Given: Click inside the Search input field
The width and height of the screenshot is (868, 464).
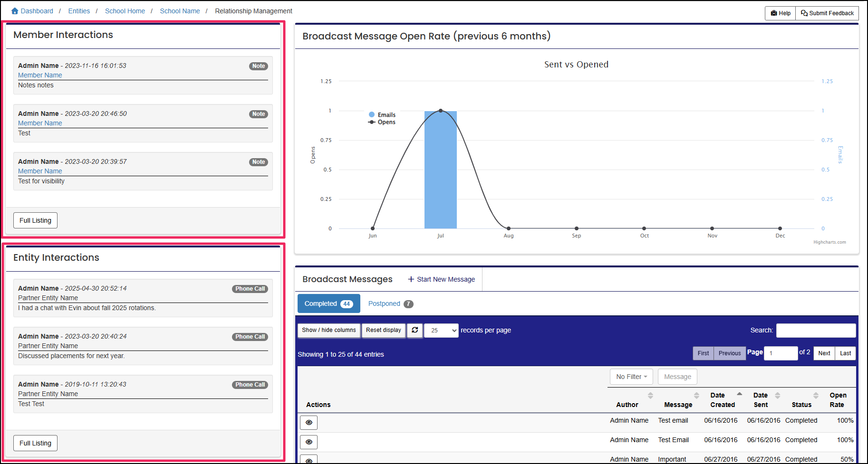Looking at the screenshot, I should [x=816, y=330].
